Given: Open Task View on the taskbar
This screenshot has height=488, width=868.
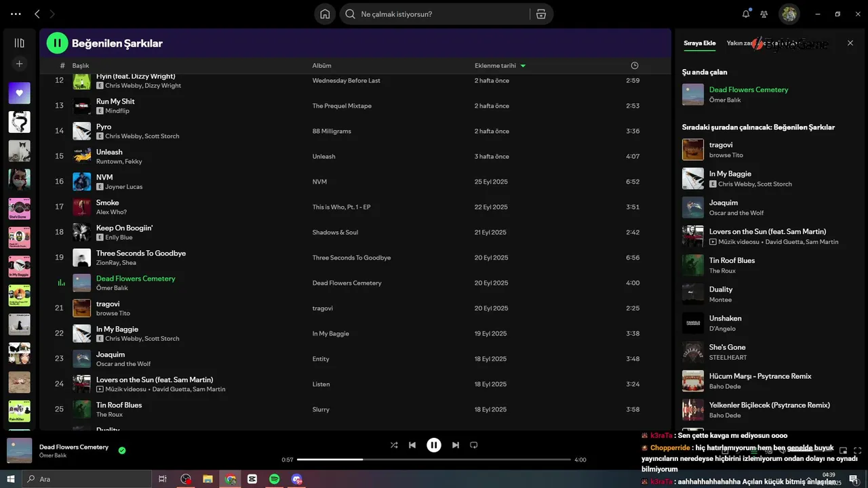Looking at the screenshot, I should 163,479.
